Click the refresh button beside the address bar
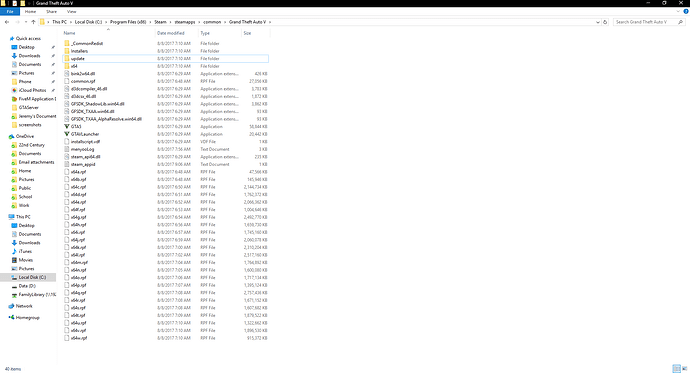Image resolution: width=690 pixels, height=373 pixels. (x=605, y=22)
